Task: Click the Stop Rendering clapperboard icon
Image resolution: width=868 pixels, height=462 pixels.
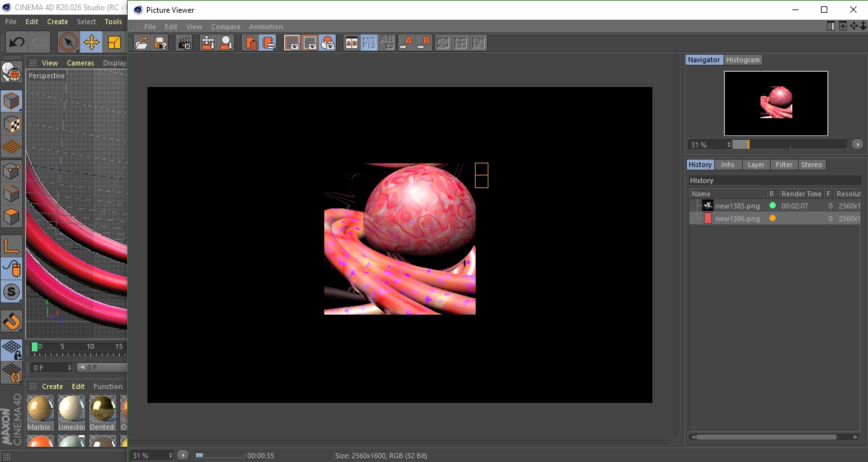Action: 184,43
